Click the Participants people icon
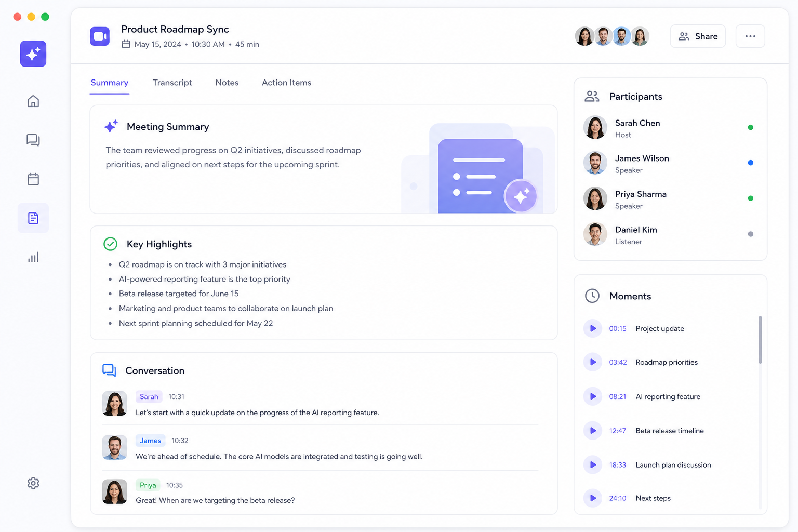The width and height of the screenshot is (798, 532). pos(592,96)
